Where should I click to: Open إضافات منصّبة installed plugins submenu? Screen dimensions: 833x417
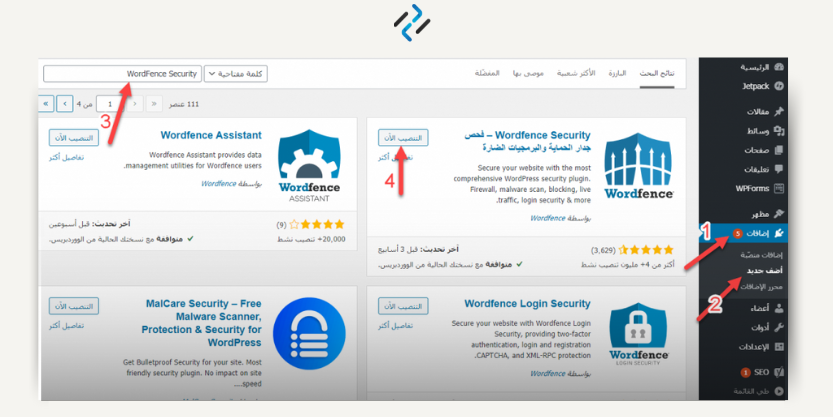coord(761,255)
